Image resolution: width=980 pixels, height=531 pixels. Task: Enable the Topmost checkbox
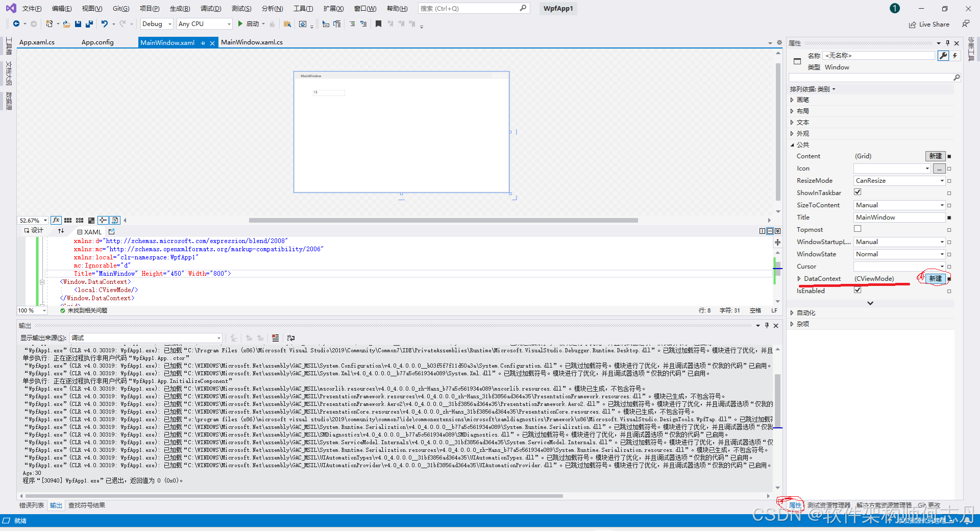click(857, 229)
